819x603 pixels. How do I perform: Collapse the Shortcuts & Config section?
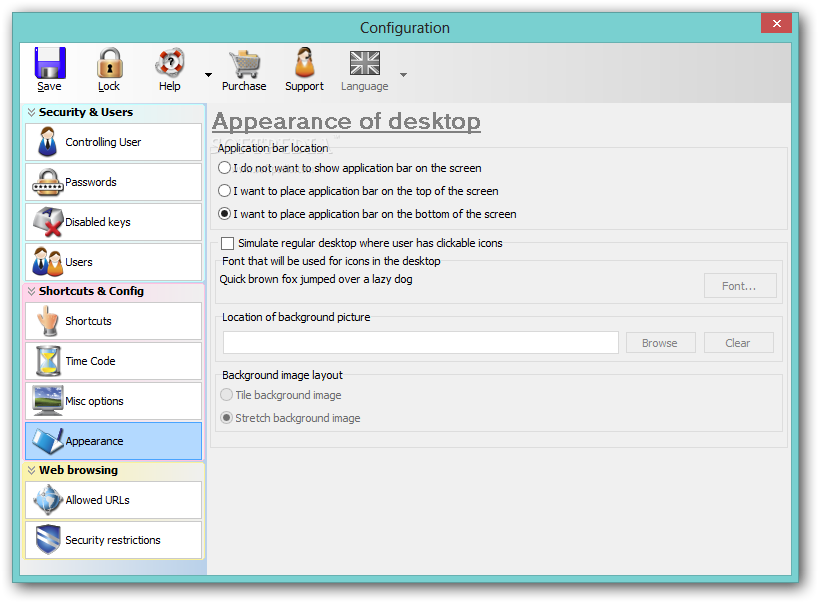pyautogui.click(x=31, y=291)
